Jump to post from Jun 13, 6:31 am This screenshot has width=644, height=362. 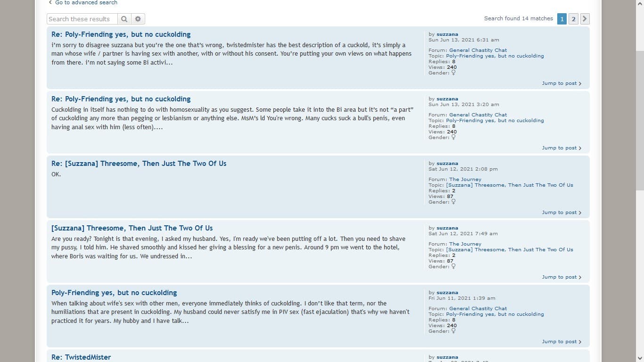click(561, 83)
